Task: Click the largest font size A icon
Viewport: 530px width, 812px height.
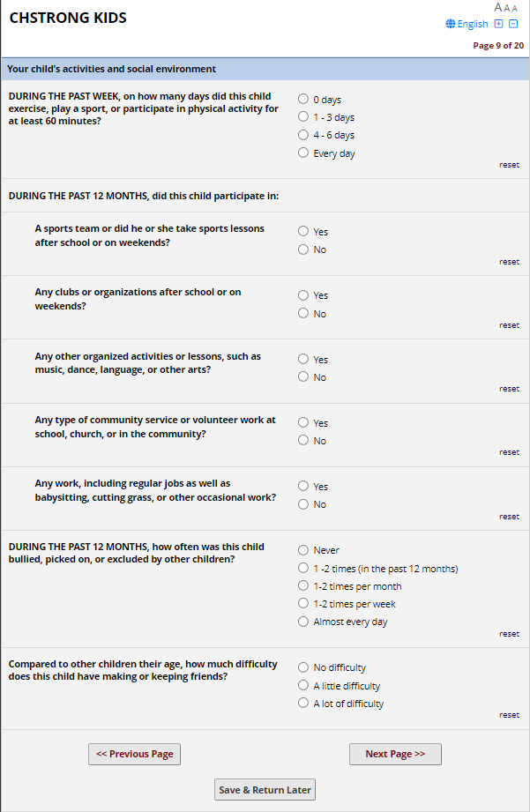Action: [x=499, y=8]
